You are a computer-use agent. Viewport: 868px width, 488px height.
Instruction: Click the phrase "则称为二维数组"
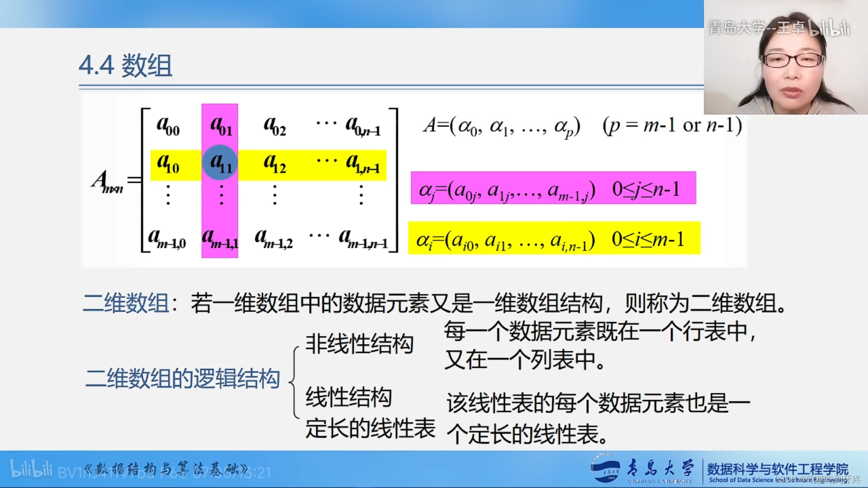pos(700,303)
